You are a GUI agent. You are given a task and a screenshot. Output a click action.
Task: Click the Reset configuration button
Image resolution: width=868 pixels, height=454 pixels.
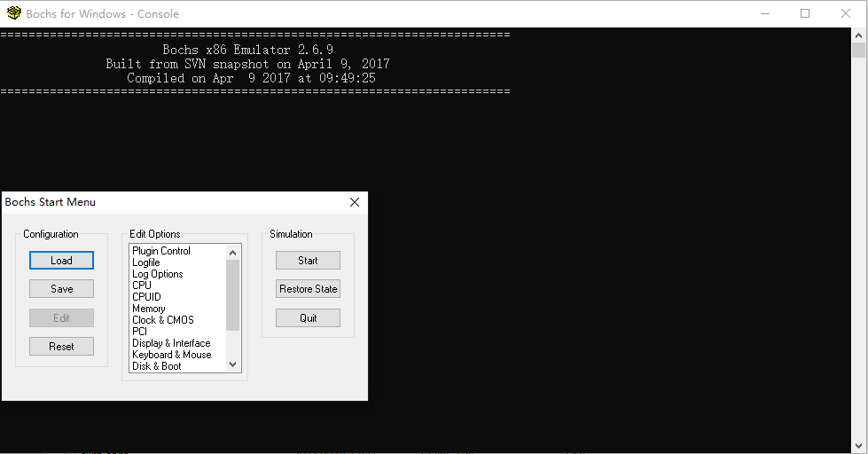pyautogui.click(x=61, y=347)
